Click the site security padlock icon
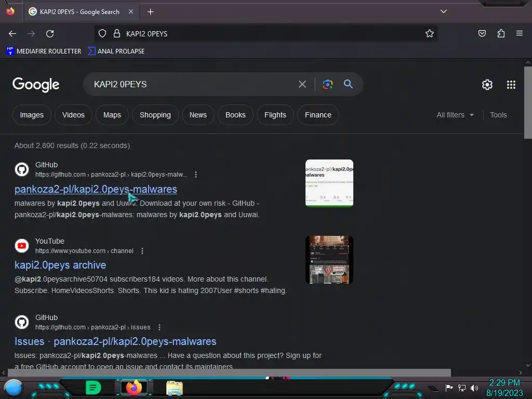Viewport: 532px width, 399px height. pyautogui.click(x=117, y=34)
